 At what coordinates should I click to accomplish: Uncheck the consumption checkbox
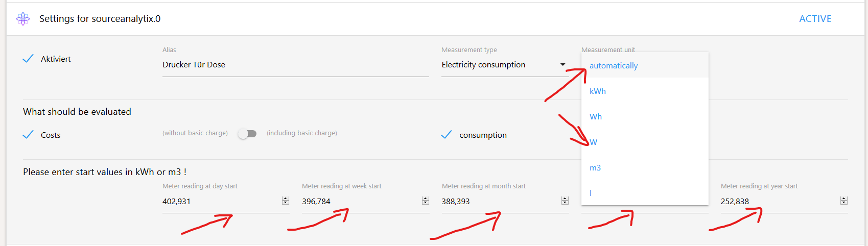446,135
